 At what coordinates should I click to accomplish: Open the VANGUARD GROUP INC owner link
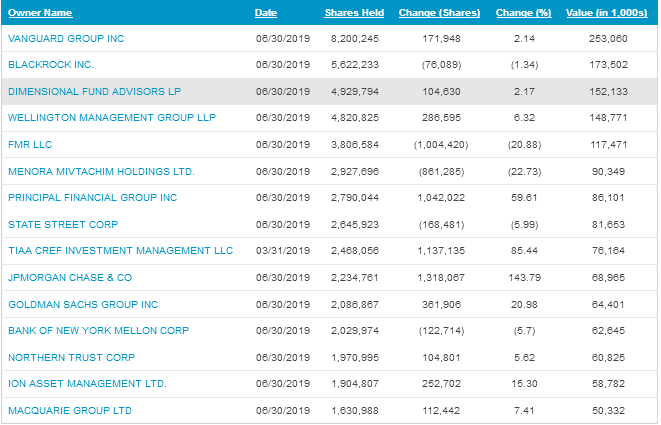pyautogui.click(x=66, y=38)
